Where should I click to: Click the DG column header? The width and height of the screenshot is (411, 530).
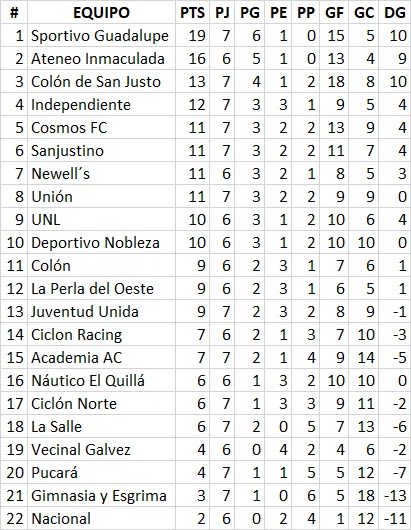tap(394, 13)
